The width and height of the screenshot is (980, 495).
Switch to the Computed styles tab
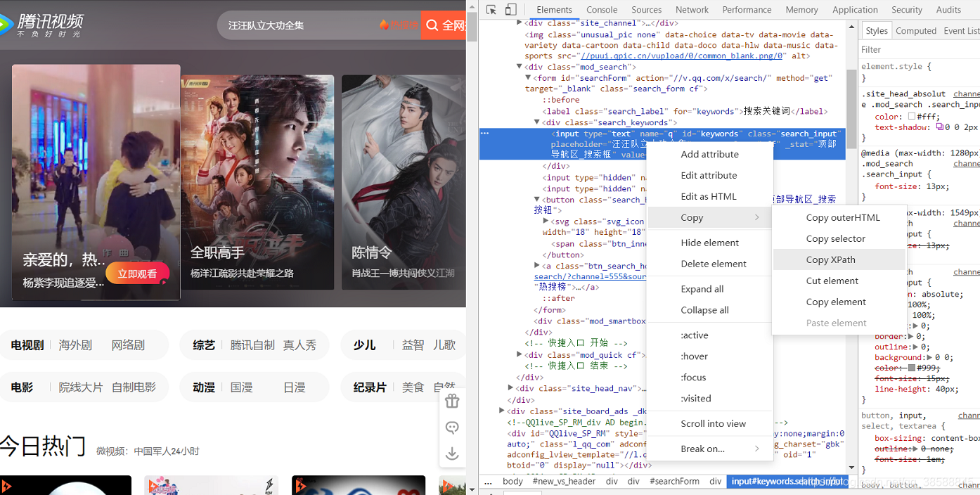coord(916,31)
